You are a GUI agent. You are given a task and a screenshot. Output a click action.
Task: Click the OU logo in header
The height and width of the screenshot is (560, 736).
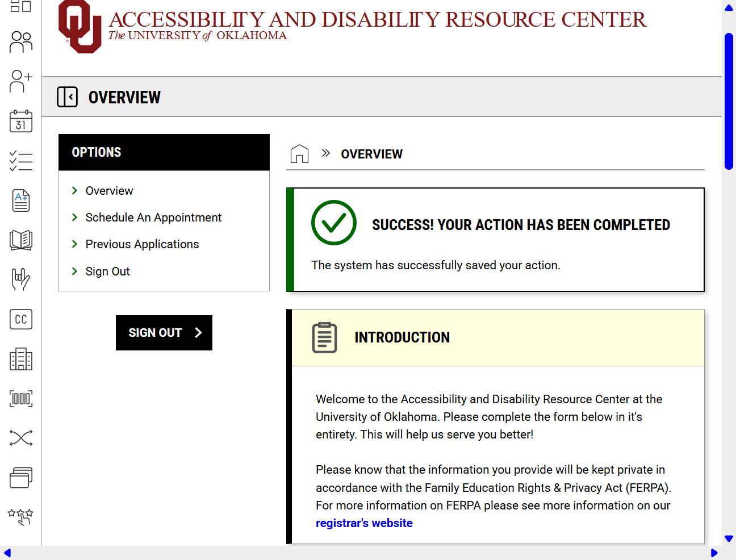80,27
